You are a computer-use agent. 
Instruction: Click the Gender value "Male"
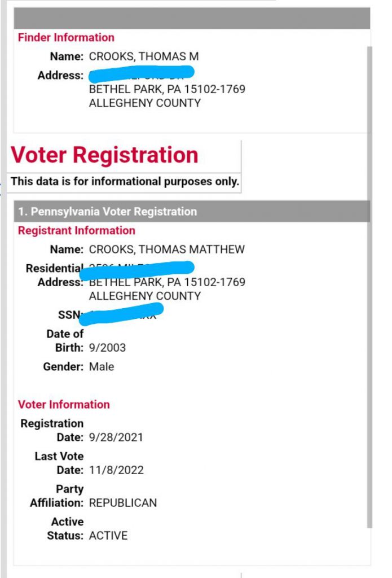102,367
